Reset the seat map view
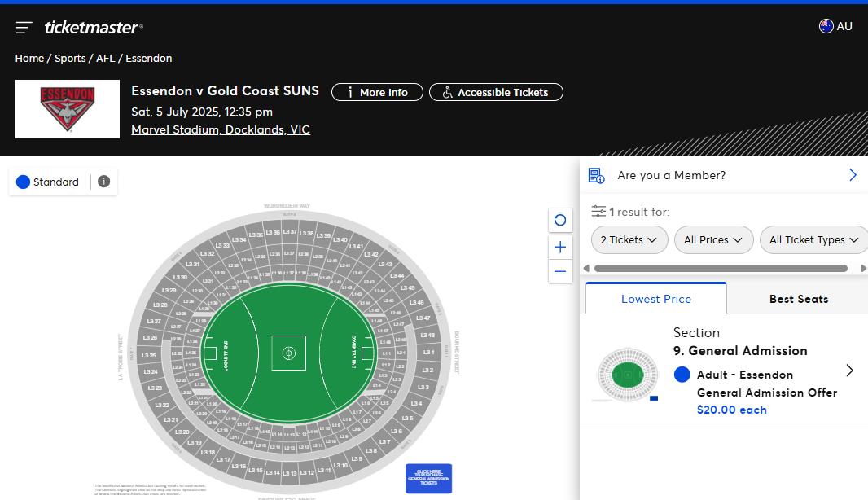The image size is (868, 500). click(x=560, y=221)
